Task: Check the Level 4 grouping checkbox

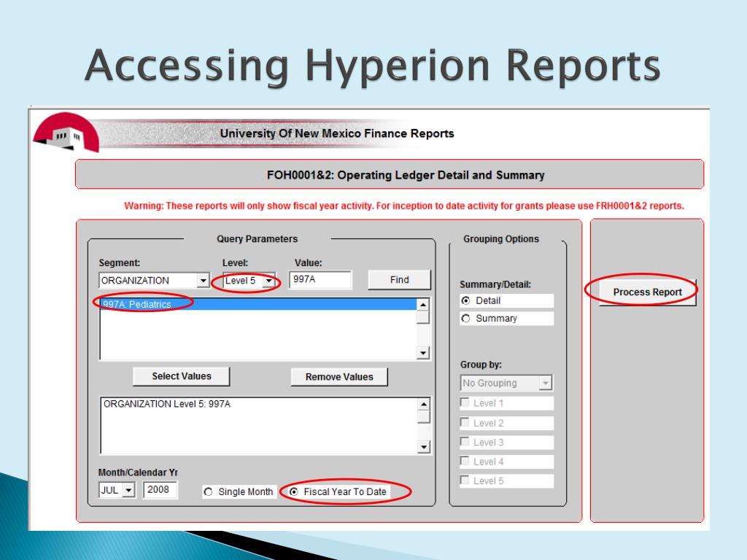Action: [465, 461]
